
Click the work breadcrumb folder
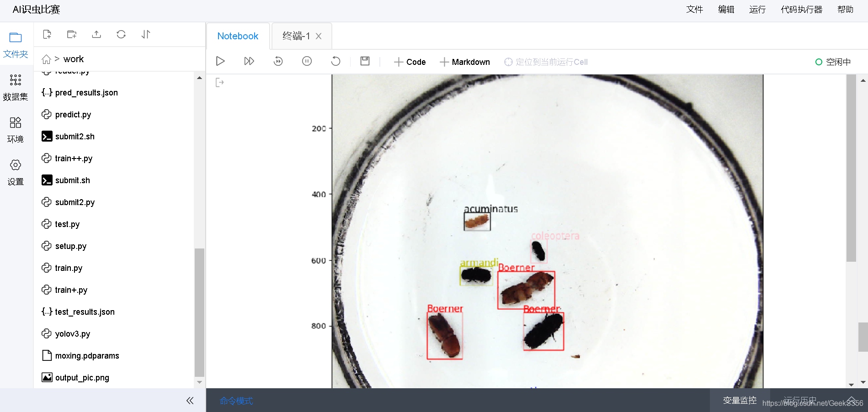pos(74,59)
